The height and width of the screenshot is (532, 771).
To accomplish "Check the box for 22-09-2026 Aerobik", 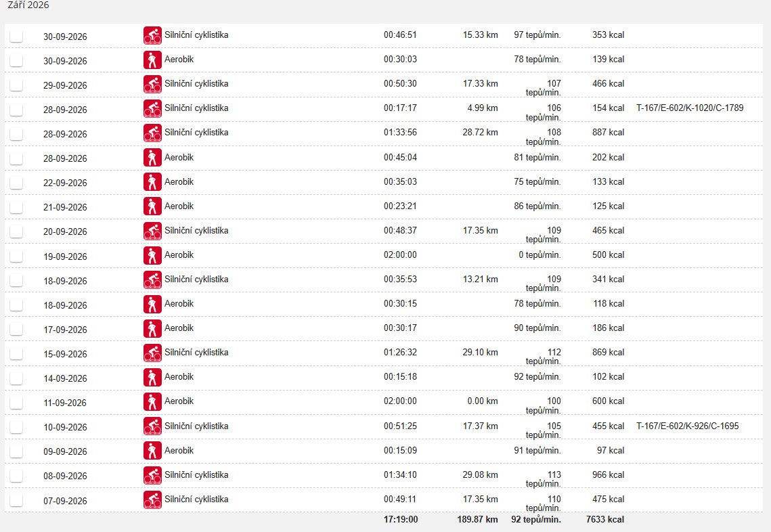I will click(x=16, y=183).
